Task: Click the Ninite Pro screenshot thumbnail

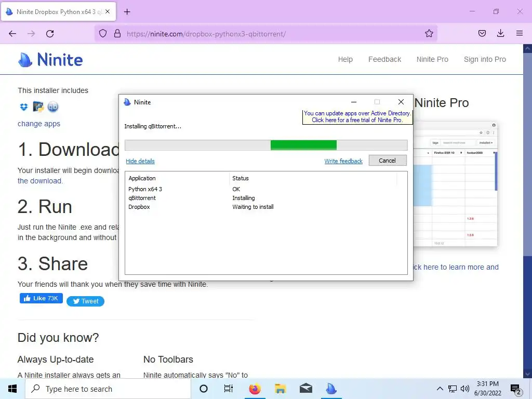Action: pos(455,184)
